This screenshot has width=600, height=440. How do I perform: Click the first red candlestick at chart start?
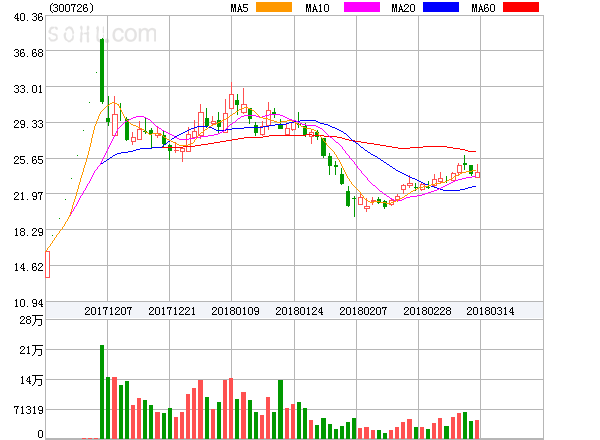(47, 264)
